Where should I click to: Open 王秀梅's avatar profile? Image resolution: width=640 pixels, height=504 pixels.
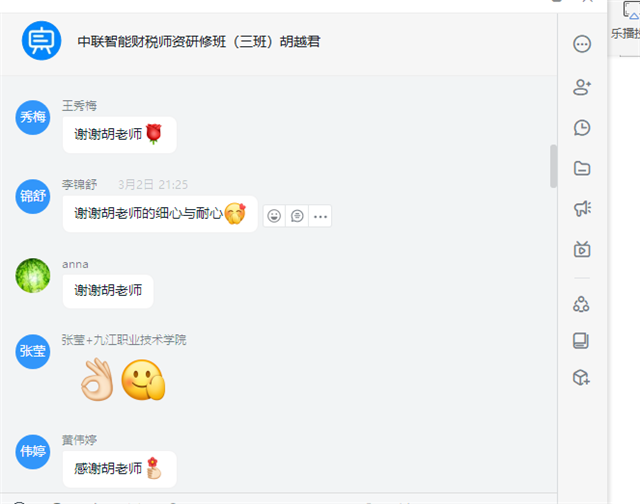pyautogui.click(x=33, y=118)
